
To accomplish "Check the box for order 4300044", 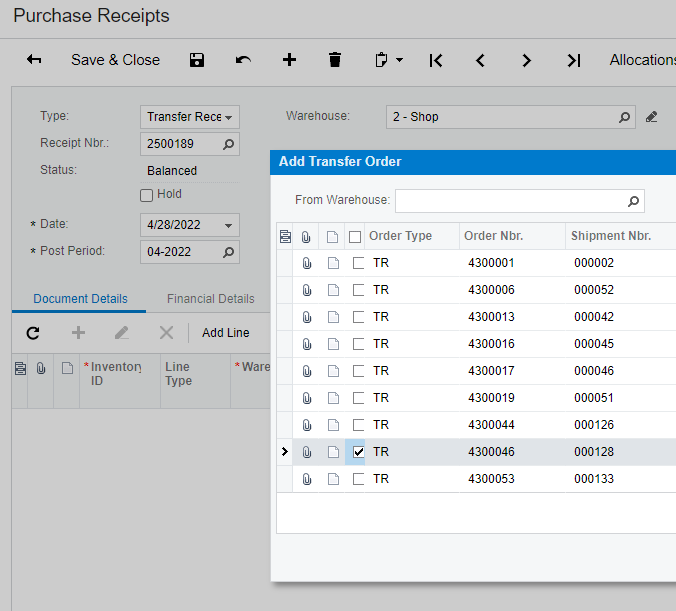I will [x=358, y=425].
